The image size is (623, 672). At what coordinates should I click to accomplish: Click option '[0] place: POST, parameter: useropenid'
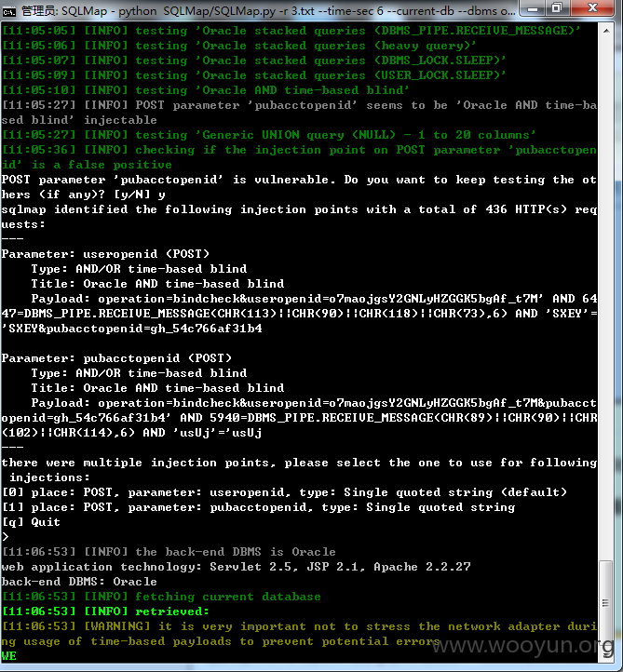point(285,492)
